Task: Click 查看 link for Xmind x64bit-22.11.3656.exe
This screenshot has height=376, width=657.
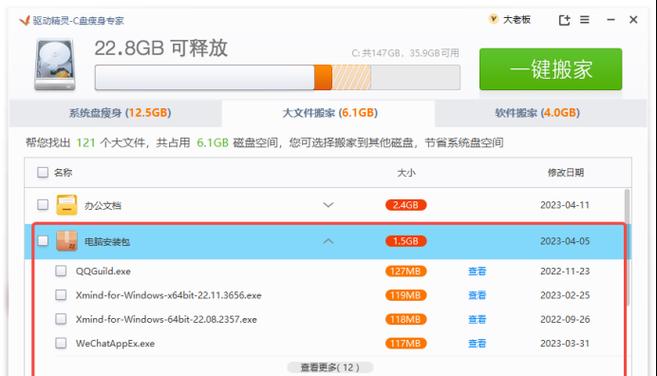Action: click(x=477, y=296)
